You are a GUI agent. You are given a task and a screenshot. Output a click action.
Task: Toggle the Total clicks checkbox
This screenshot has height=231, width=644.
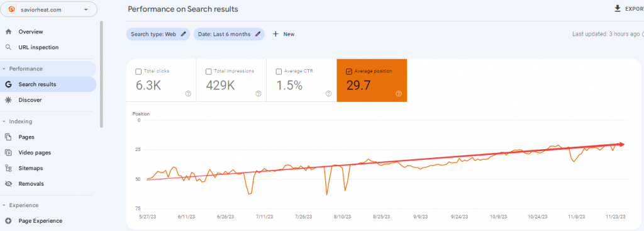pyautogui.click(x=138, y=72)
